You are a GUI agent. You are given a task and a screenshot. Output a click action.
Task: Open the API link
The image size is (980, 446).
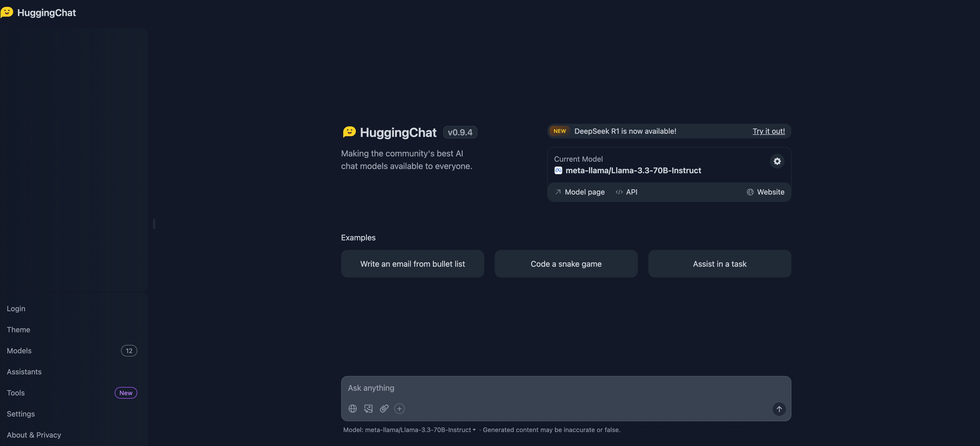point(626,192)
